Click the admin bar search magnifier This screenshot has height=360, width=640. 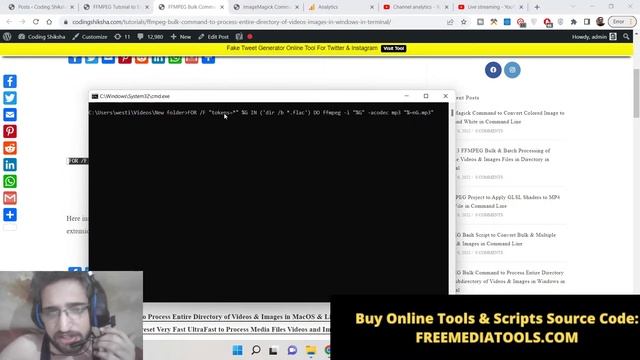click(x=626, y=37)
